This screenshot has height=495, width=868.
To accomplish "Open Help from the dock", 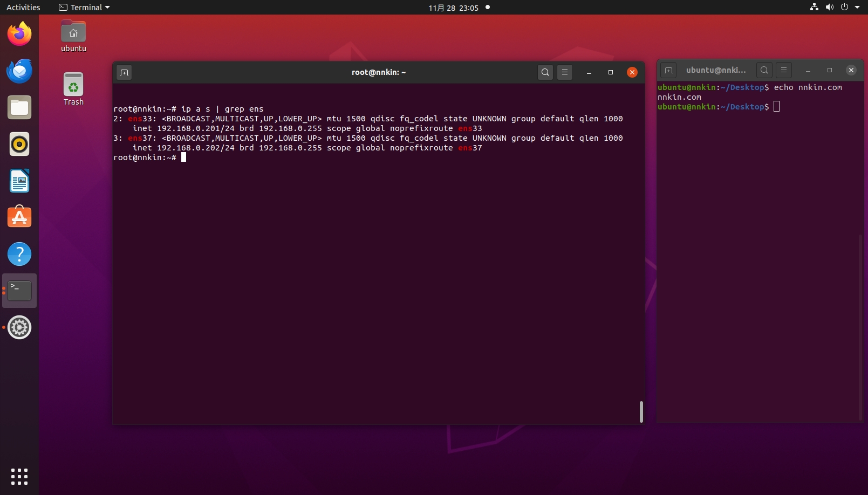I will click(x=19, y=255).
